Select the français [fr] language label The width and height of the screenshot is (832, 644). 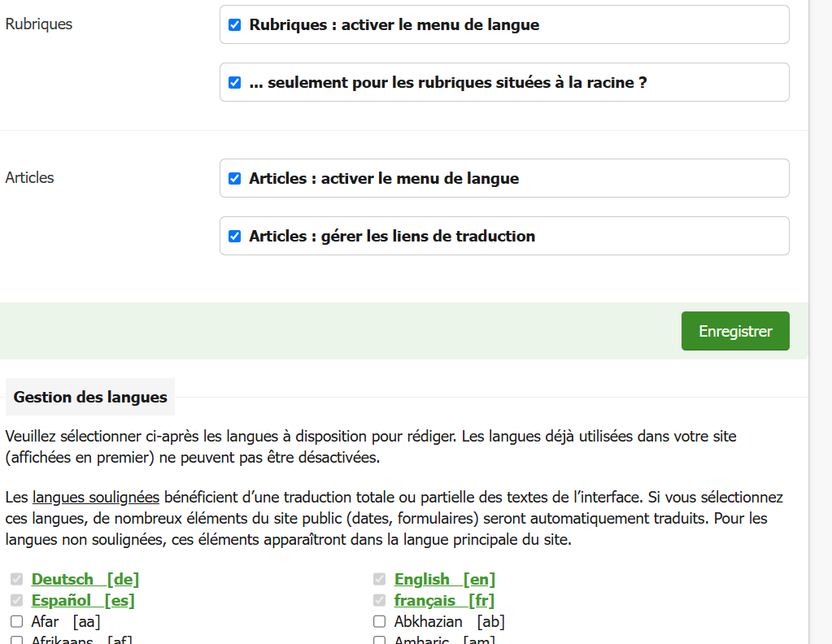444,601
